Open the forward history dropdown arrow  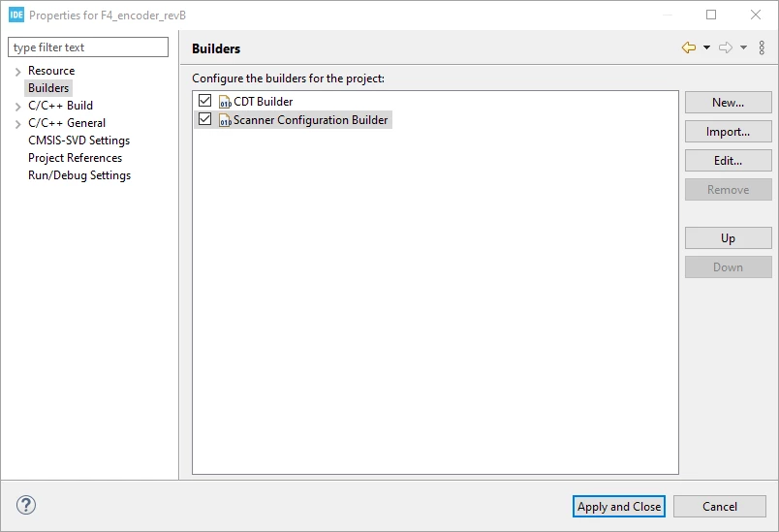(743, 47)
